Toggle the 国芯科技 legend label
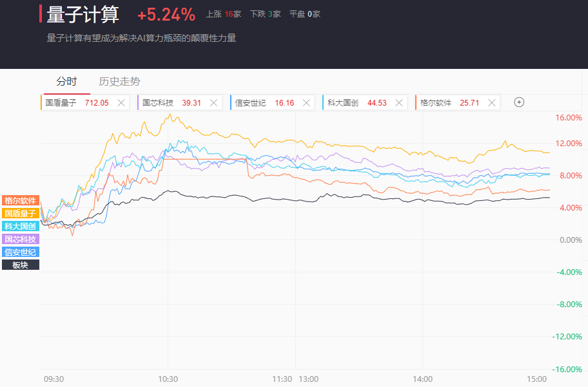The height and width of the screenshot is (387, 588). (x=21, y=239)
